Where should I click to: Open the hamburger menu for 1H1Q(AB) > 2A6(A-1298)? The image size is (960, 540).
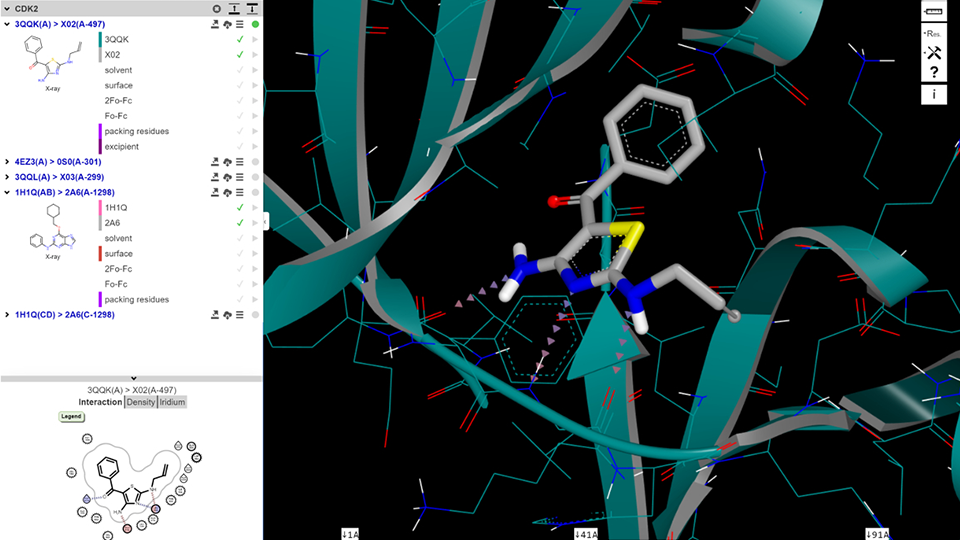pyautogui.click(x=240, y=193)
